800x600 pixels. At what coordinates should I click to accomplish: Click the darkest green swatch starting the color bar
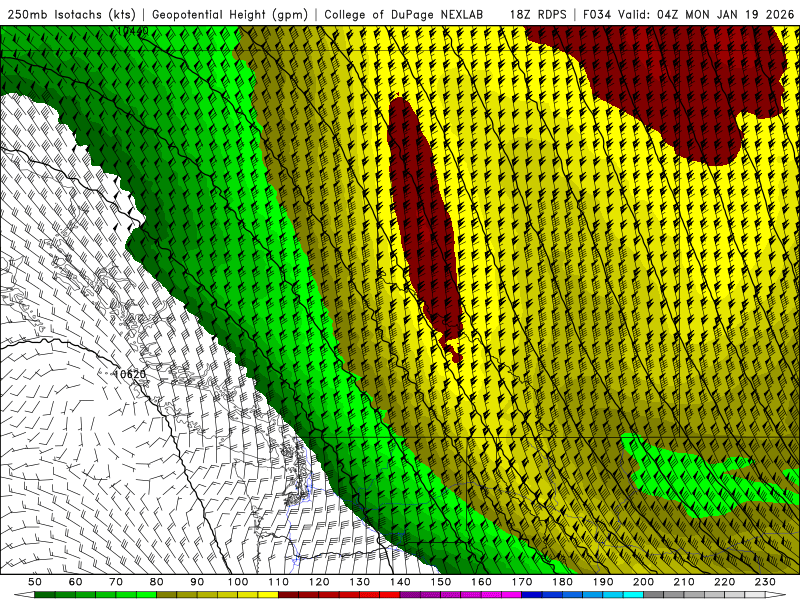pos(45,595)
